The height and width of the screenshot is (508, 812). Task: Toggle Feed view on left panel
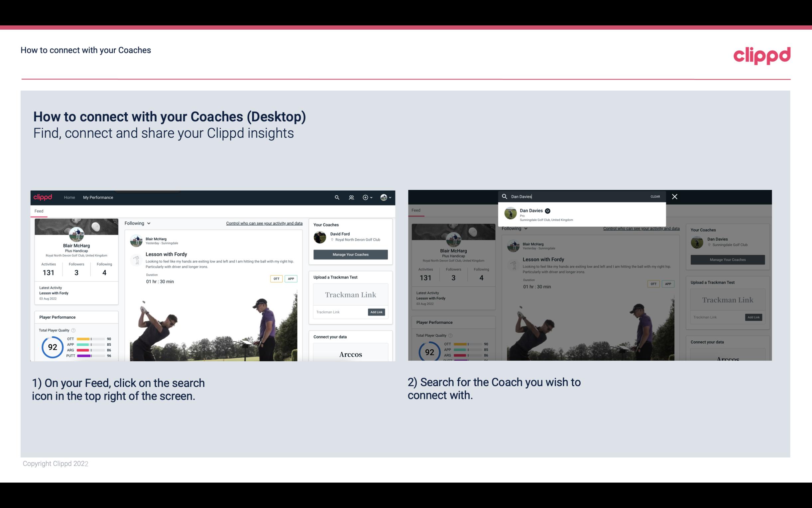click(x=39, y=210)
